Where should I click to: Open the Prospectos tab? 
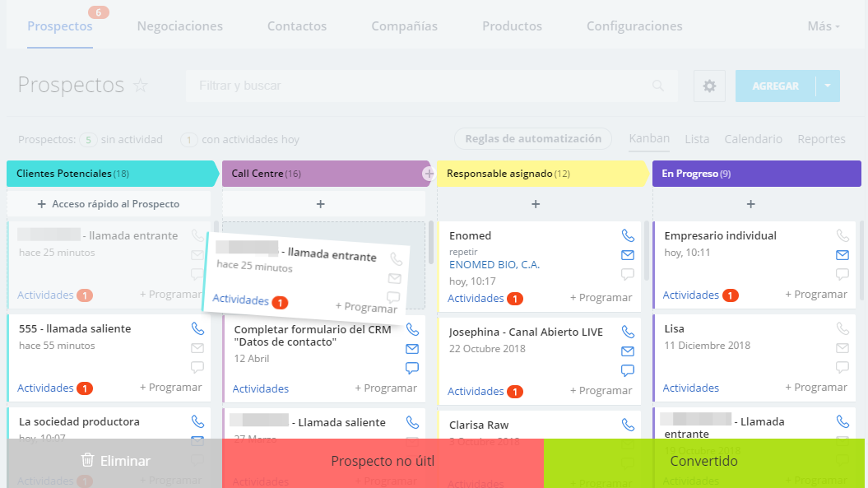60,26
